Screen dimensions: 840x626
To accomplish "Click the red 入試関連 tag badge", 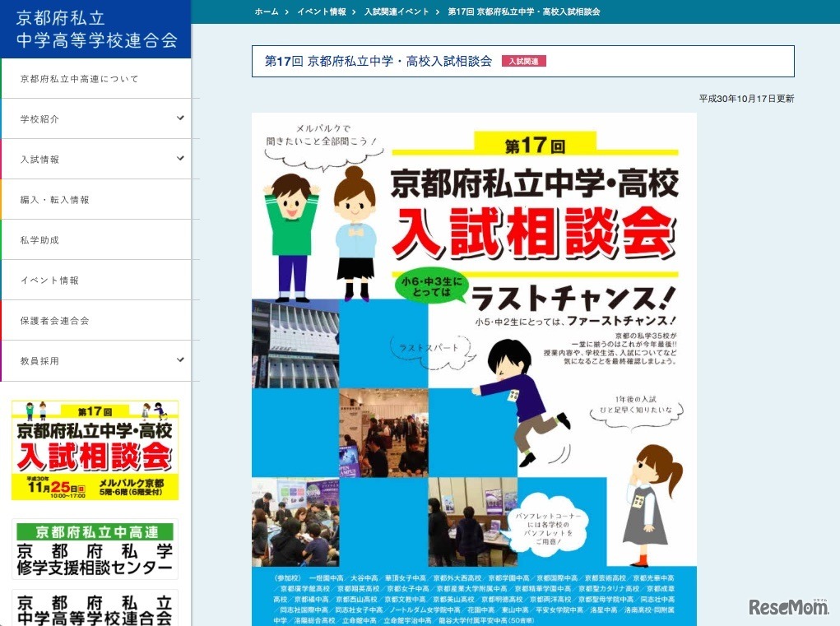I will click(523, 61).
